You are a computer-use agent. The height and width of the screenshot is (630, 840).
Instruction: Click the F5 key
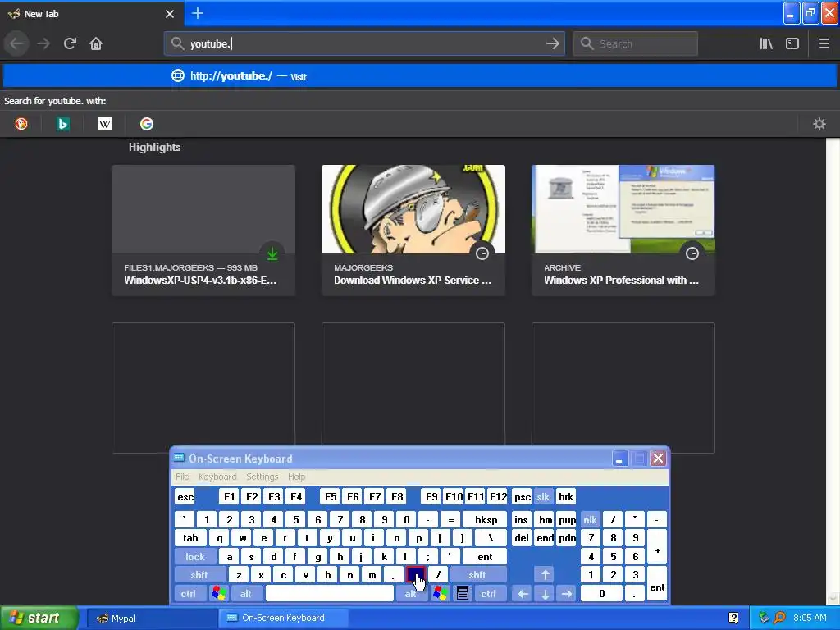click(331, 496)
